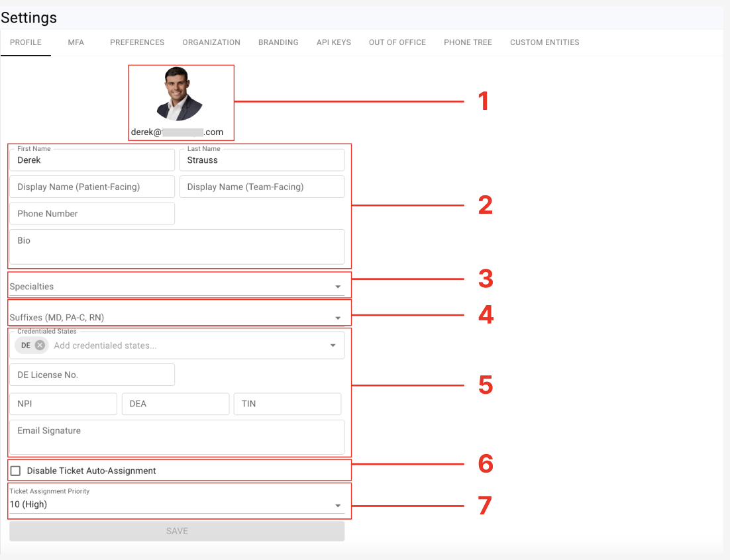Viewport: 730px width, 560px height.
Task: Click the First Name field
Action: 91,160
